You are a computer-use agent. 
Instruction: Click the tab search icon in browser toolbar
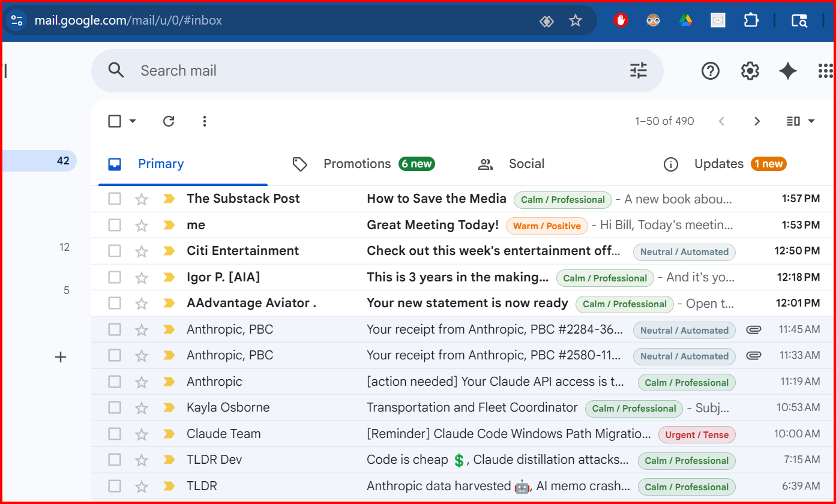[x=799, y=21]
